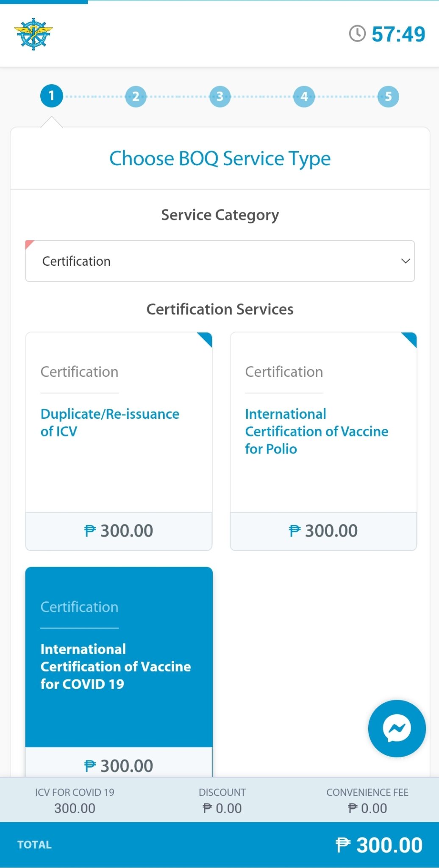The height and width of the screenshot is (868, 439).
Task: Select step 2 in the progress stepper
Action: (135, 96)
